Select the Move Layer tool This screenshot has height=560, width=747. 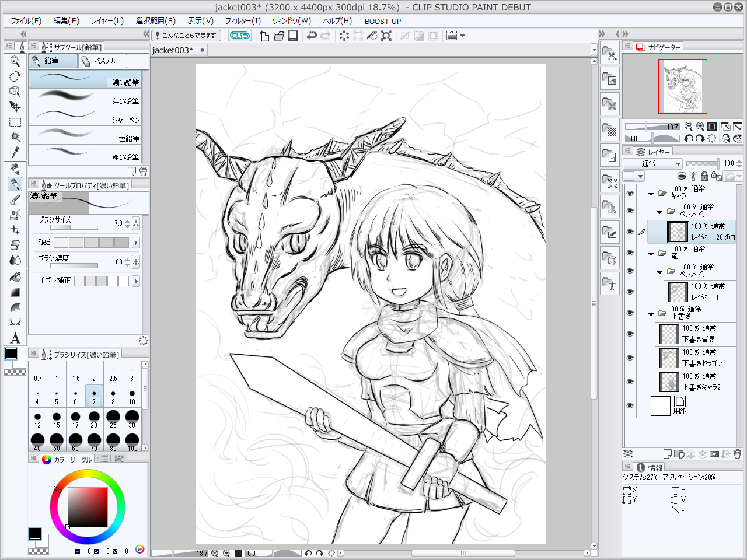pos(15,107)
